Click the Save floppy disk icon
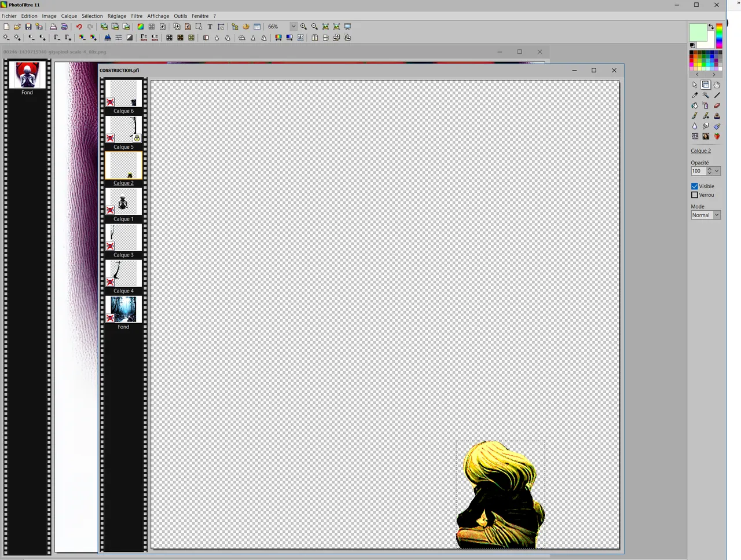Image resolution: width=741 pixels, height=560 pixels. pyautogui.click(x=28, y=27)
